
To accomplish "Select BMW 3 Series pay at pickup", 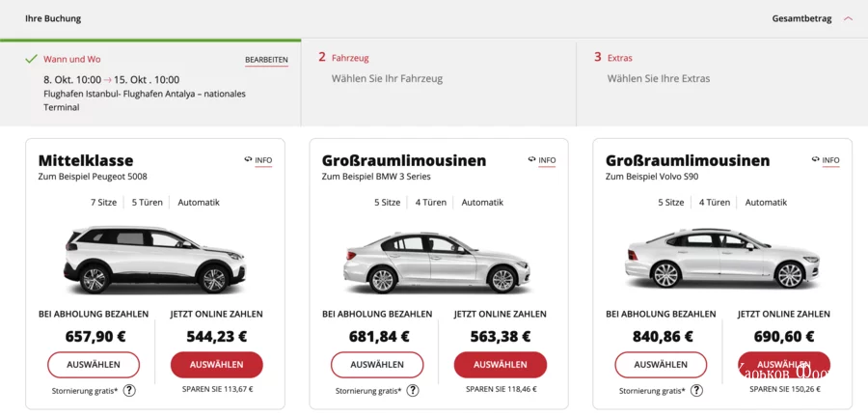I will click(x=377, y=365).
